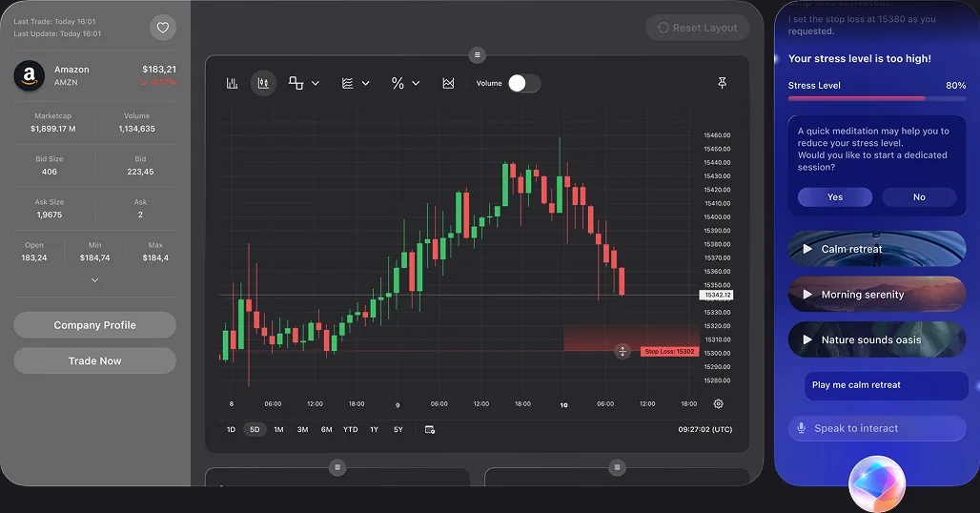Play the Morning serenity session
The height and width of the screenshot is (513, 980).
point(877,295)
